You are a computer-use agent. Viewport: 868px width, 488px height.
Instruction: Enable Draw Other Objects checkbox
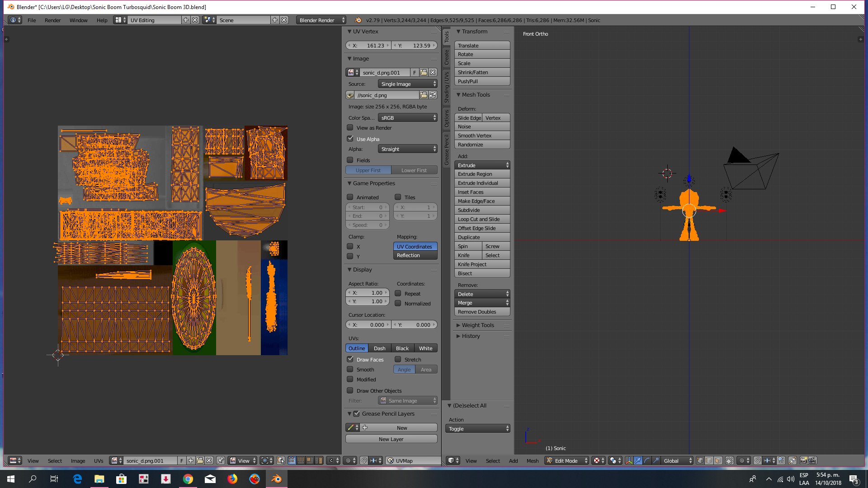click(350, 390)
